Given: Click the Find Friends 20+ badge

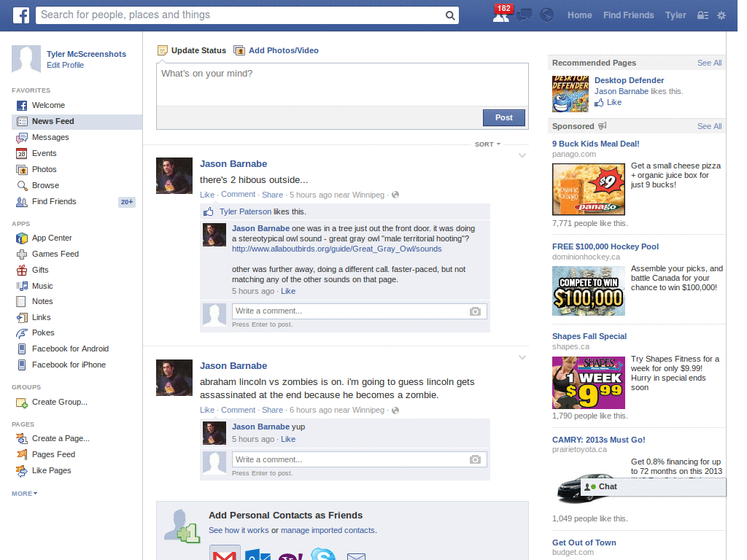Looking at the screenshot, I should (x=127, y=202).
